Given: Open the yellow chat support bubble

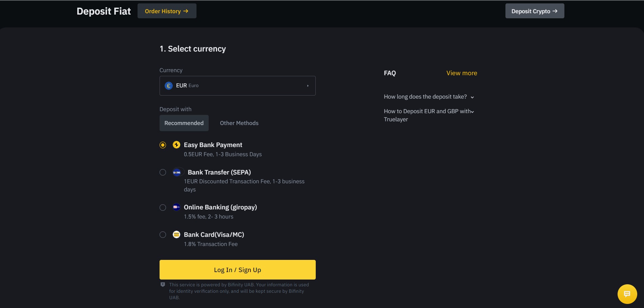Looking at the screenshot, I should pos(627,294).
